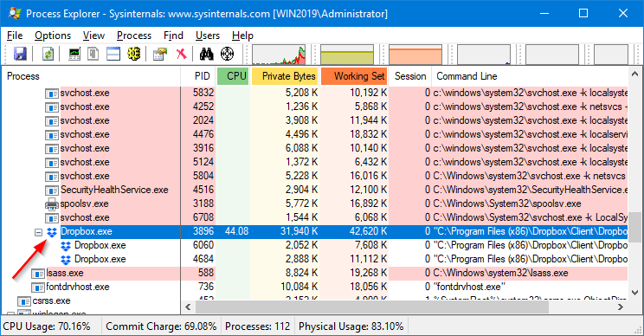The height and width of the screenshot is (336, 644).
Task: Sort by the Process column header
Action: point(91,76)
